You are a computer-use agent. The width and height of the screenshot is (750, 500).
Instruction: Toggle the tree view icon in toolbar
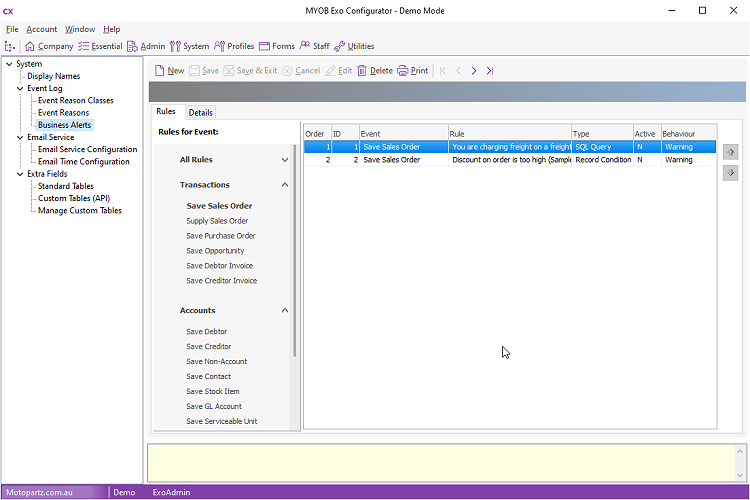10,46
